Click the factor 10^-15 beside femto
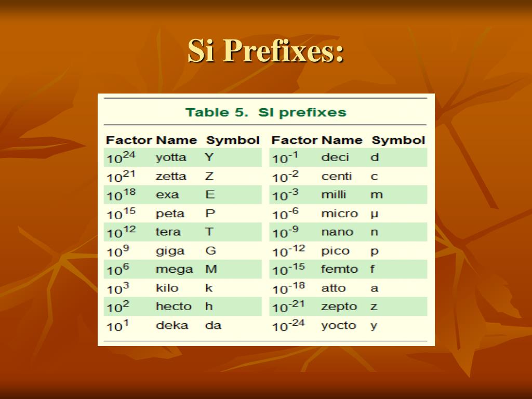This screenshot has height=399, width=532. (x=289, y=270)
